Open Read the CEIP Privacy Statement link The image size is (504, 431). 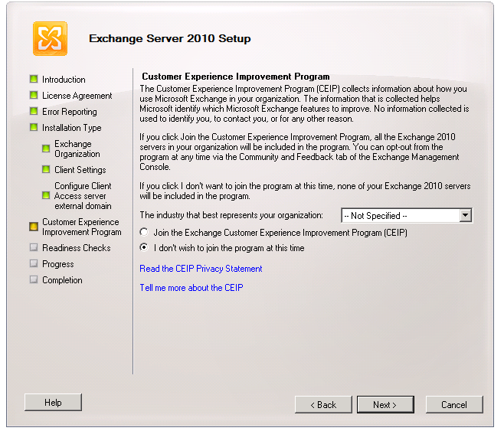(201, 269)
